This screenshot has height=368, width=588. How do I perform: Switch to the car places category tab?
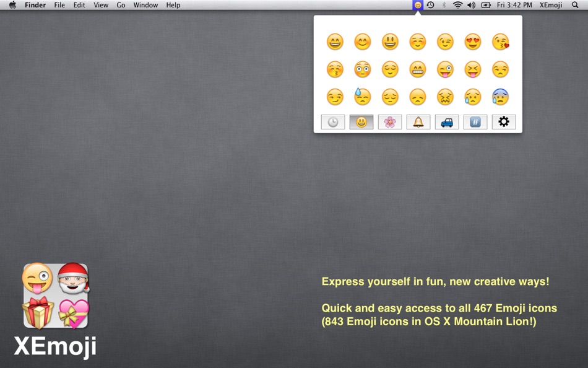tap(447, 122)
